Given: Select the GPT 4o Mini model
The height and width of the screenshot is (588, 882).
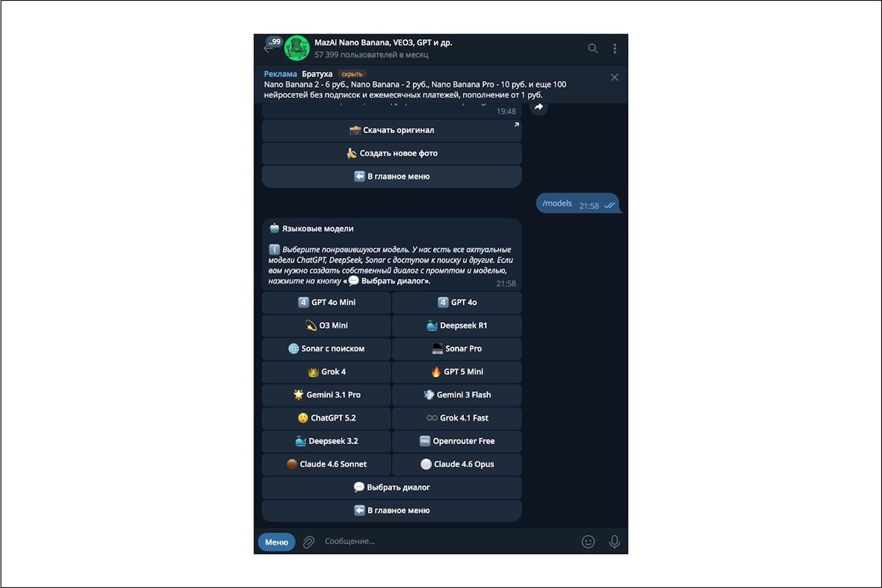Looking at the screenshot, I should coord(326,302).
